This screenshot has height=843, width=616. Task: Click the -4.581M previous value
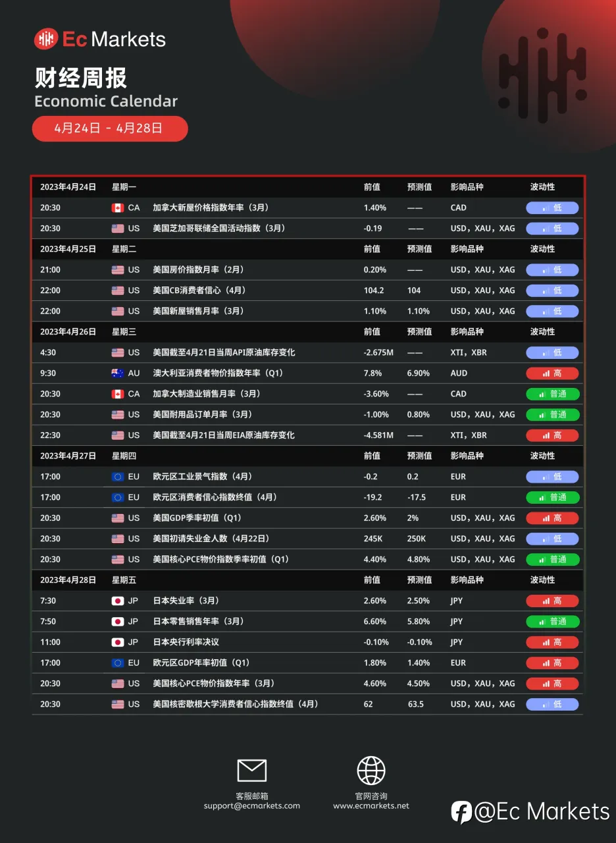pyautogui.click(x=378, y=435)
